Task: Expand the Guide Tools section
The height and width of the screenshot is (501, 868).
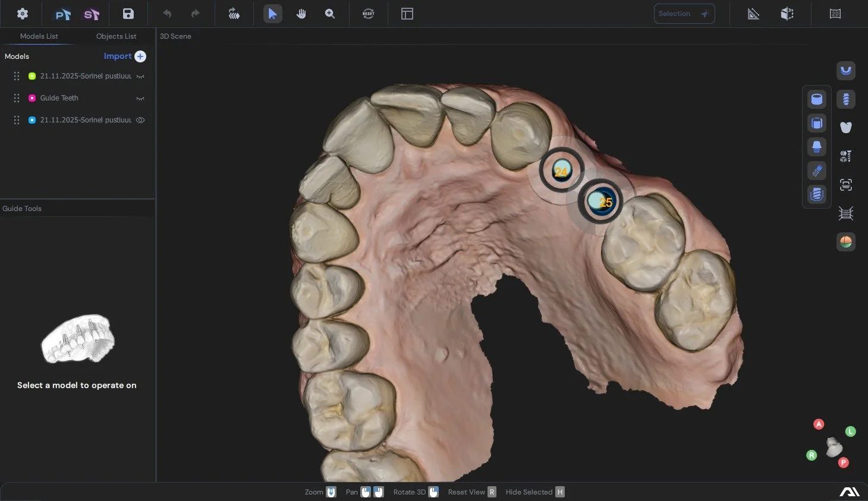Action: coord(22,208)
